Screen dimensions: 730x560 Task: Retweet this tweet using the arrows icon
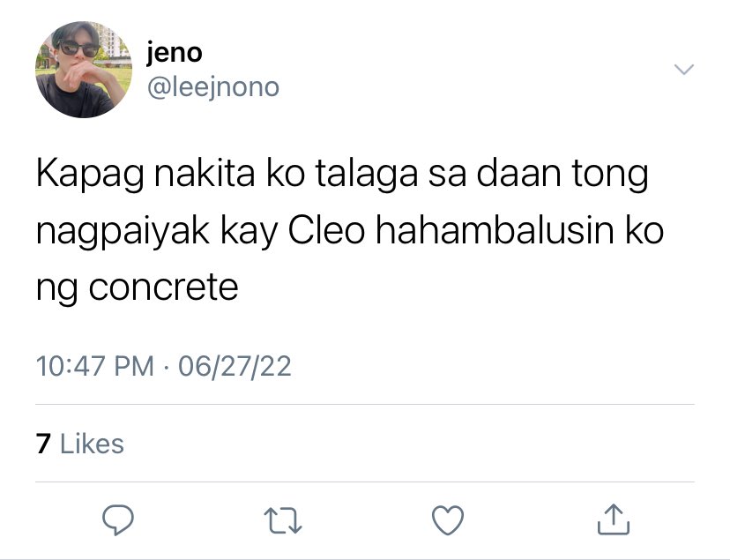283,520
